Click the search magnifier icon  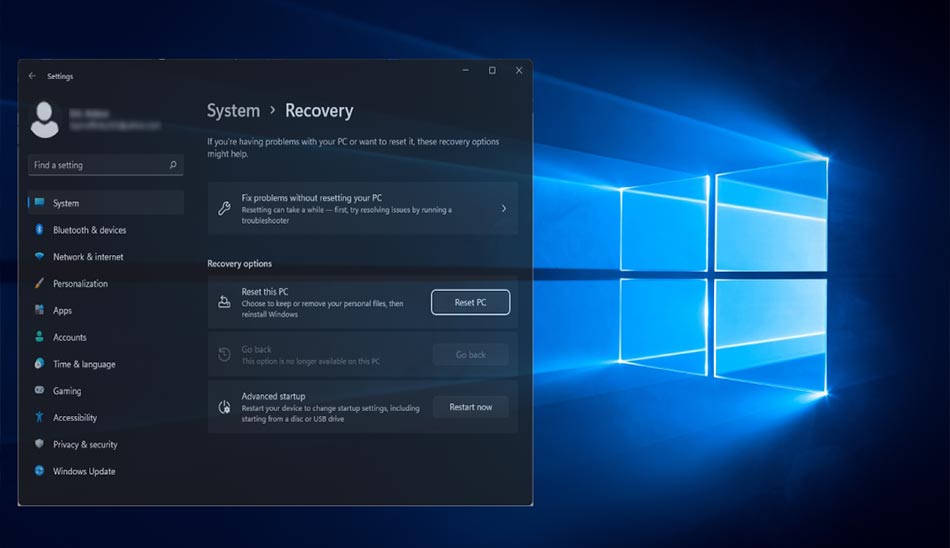[x=173, y=165]
